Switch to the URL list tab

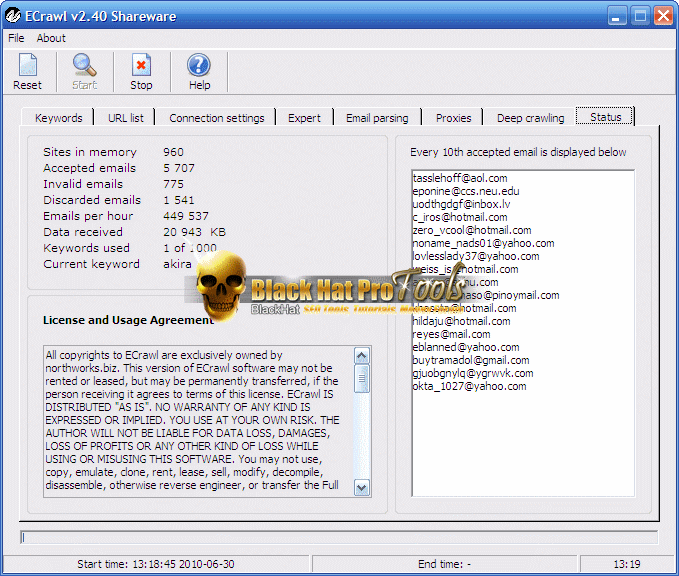click(x=126, y=118)
